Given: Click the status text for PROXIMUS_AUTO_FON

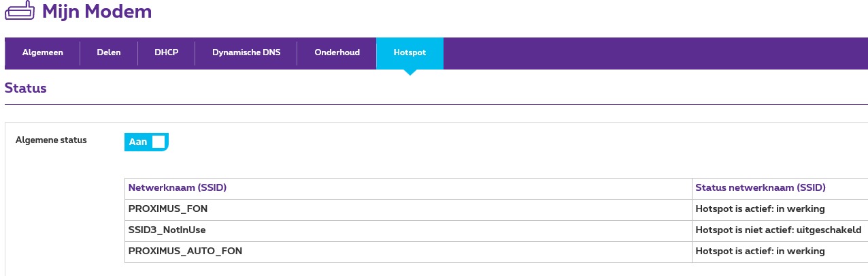Looking at the screenshot, I should click(x=760, y=251).
